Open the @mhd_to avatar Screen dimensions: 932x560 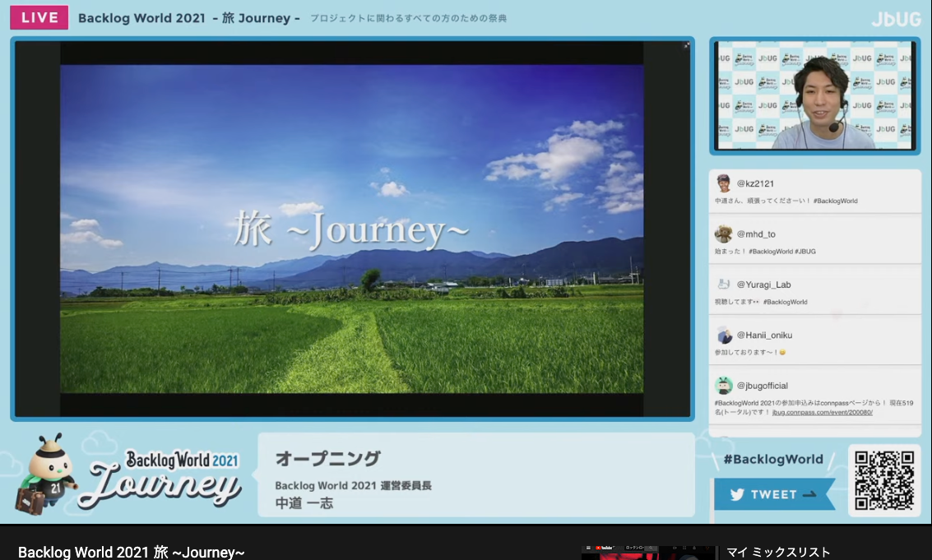(x=723, y=234)
